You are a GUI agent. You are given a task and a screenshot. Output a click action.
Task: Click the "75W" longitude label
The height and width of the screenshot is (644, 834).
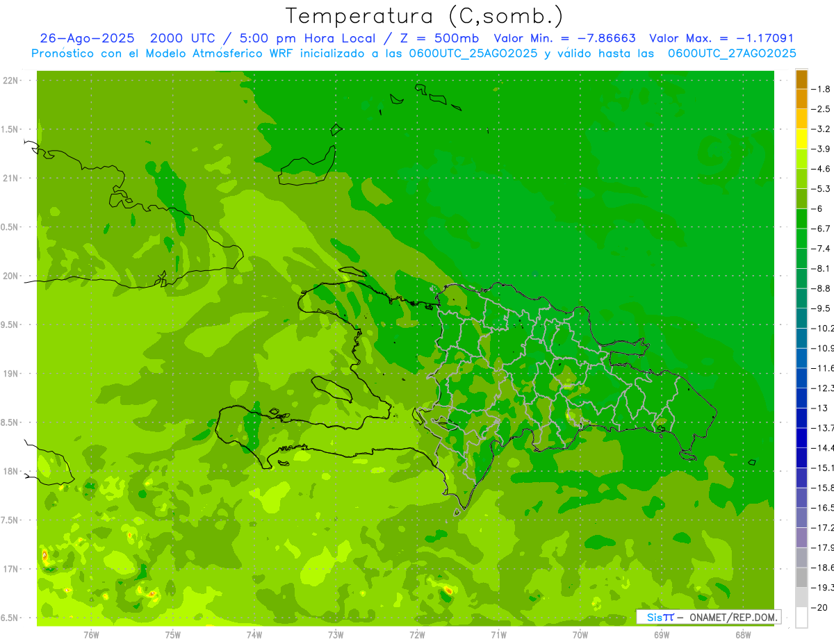point(173,635)
